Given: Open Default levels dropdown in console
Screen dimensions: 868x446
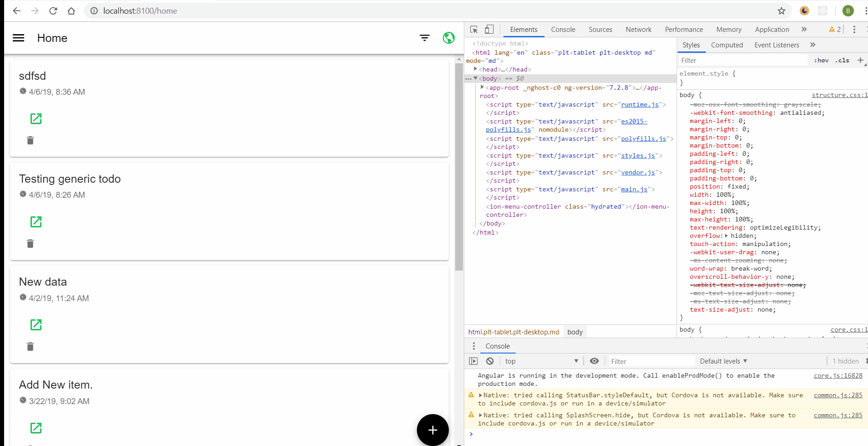Looking at the screenshot, I should pyautogui.click(x=724, y=361).
